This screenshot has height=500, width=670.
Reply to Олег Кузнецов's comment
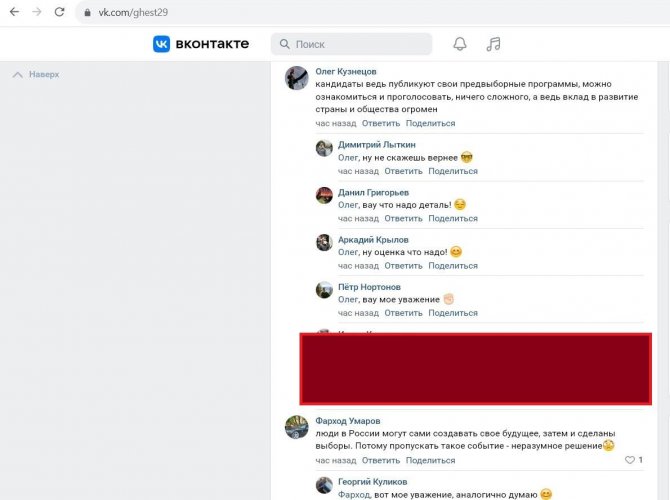pos(381,123)
